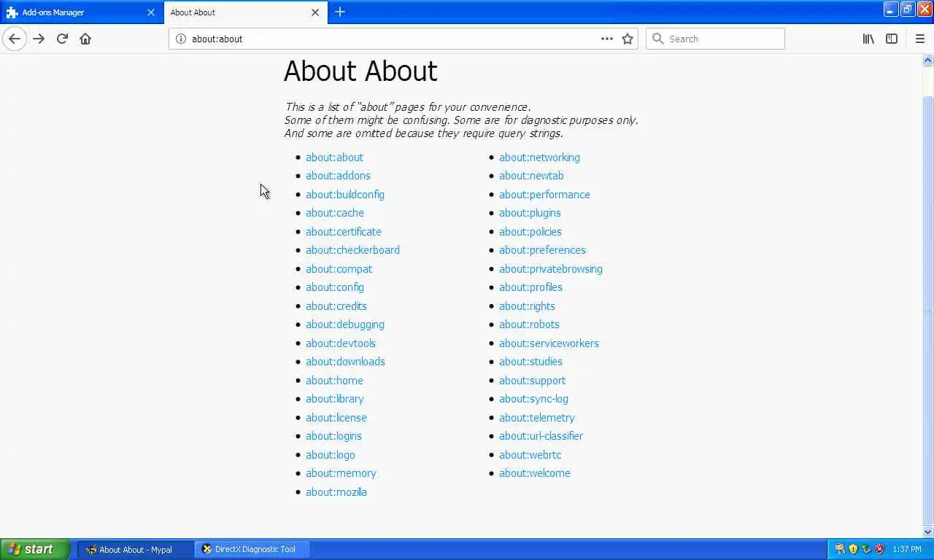
Task: Go back with the back arrow button
Action: coord(15,39)
